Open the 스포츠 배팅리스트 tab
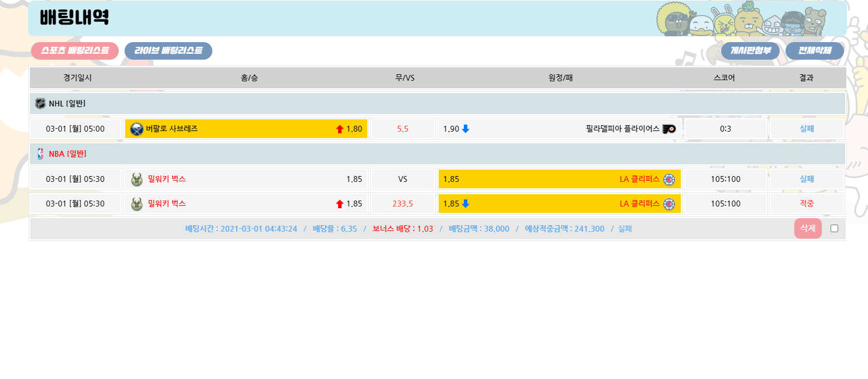The width and height of the screenshot is (868, 379). pos(75,51)
